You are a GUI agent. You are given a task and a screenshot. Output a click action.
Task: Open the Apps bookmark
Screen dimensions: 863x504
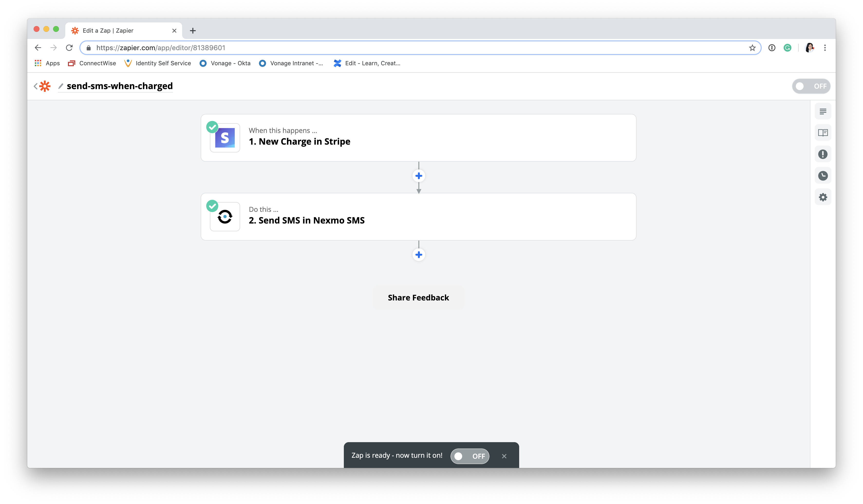[47, 63]
